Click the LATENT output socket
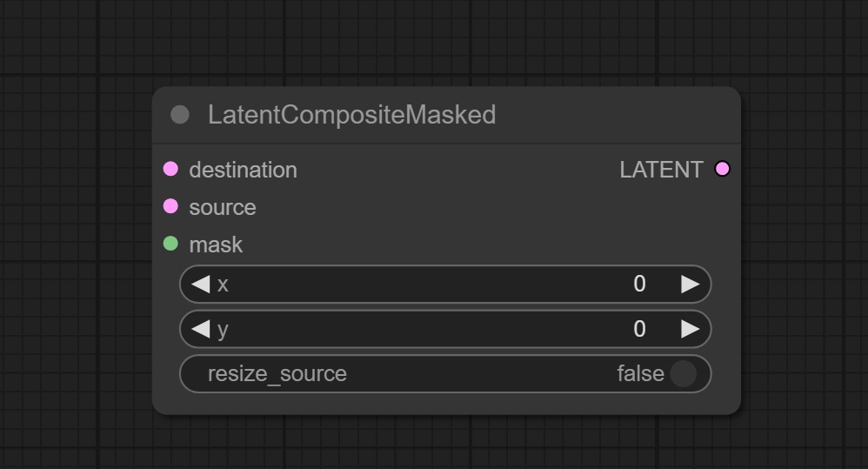Image resolution: width=868 pixels, height=469 pixels. click(x=722, y=169)
